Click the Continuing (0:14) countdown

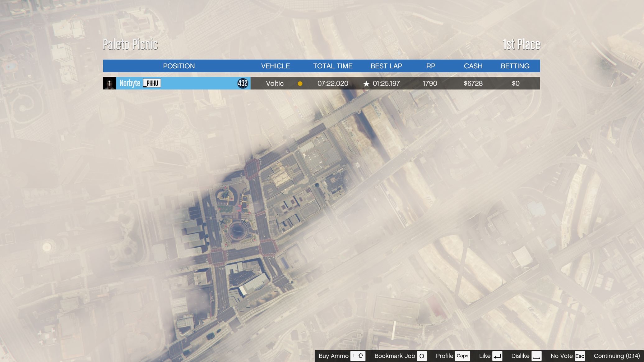[617, 356]
